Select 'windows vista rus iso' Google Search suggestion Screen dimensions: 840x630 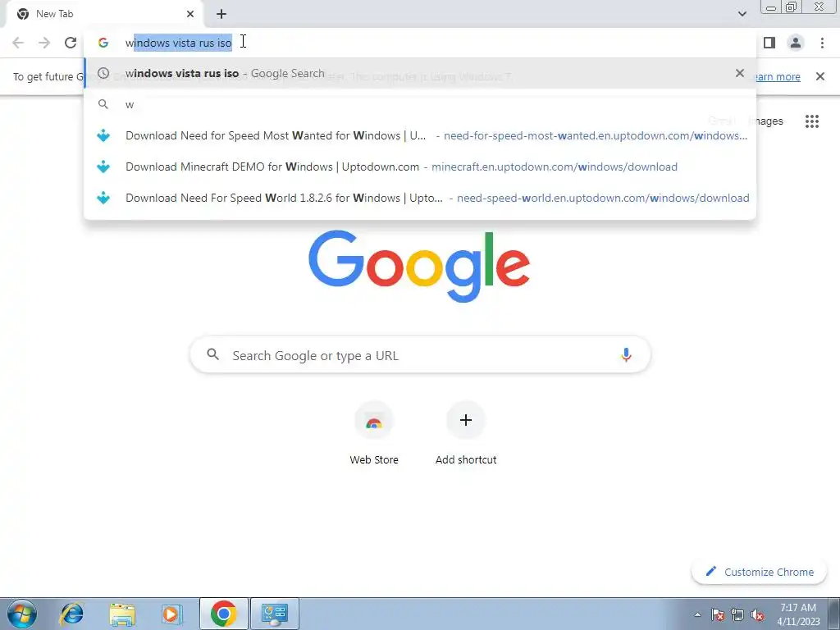click(x=420, y=73)
